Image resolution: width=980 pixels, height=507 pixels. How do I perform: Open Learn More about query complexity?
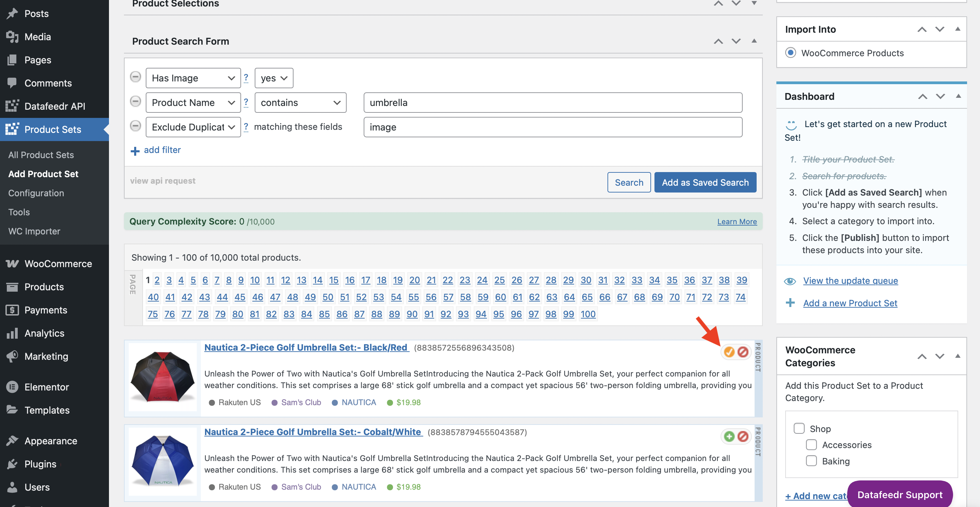tap(737, 221)
